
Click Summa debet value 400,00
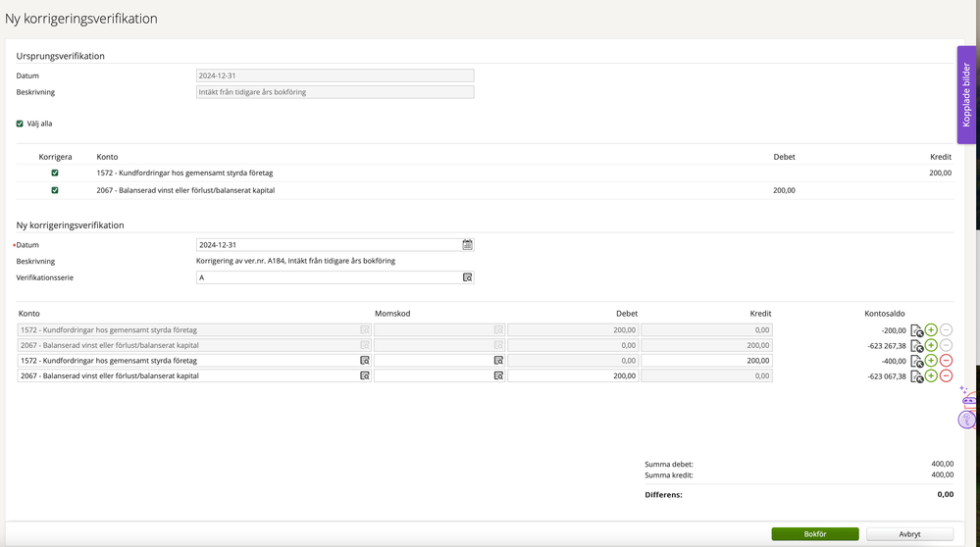coord(943,464)
